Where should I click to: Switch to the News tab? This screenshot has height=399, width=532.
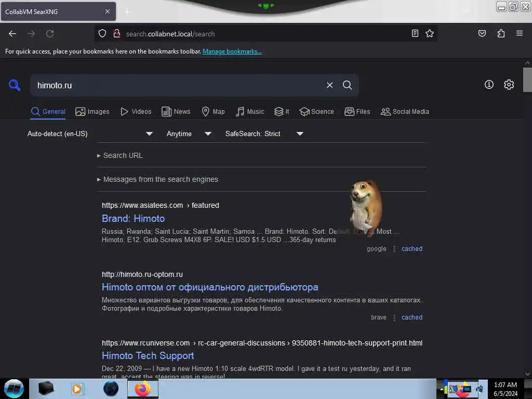click(x=176, y=112)
